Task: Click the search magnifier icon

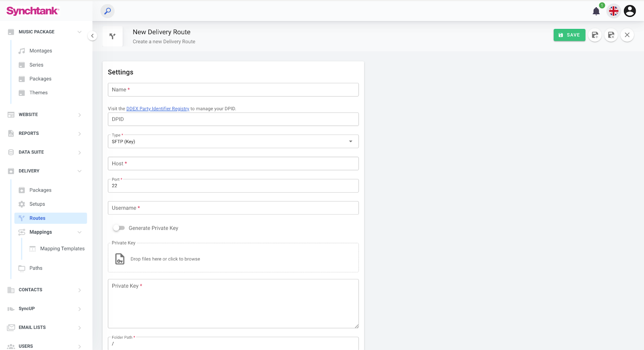Action: pyautogui.click(x=107, y=11)
